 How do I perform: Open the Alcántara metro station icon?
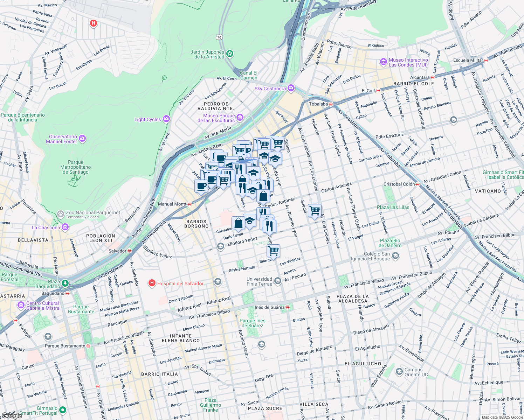432,77
